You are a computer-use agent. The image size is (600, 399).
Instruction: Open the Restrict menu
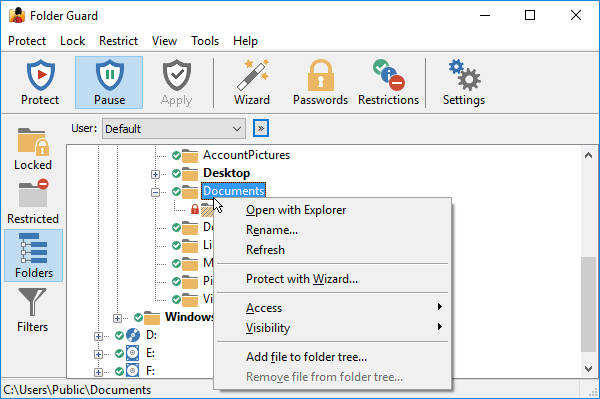(118, 41)
